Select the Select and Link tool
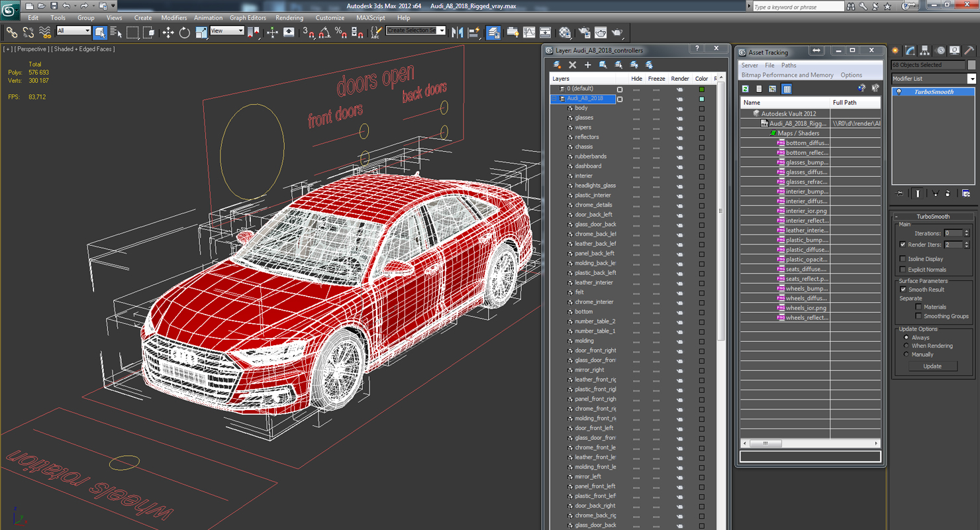Image resolution: width=980 pixels, height=530 pixels. [x=12, y=32]
